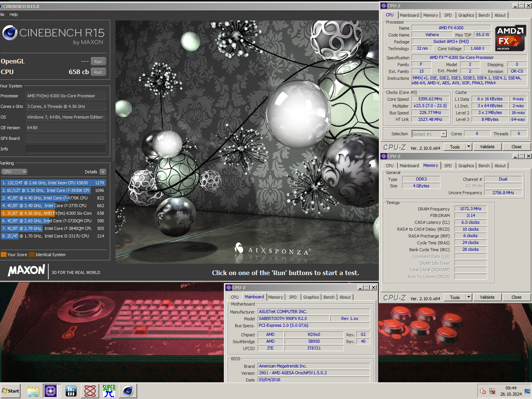Open About tab in CPU-Z Memory window
The image size is (532, 399).
pyautogui.click(x=500, y=166)
